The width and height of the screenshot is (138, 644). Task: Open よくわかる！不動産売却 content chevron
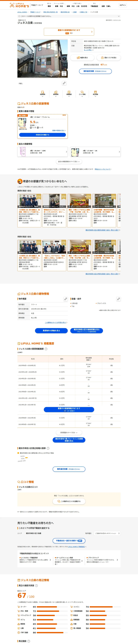tap(50, 560)
